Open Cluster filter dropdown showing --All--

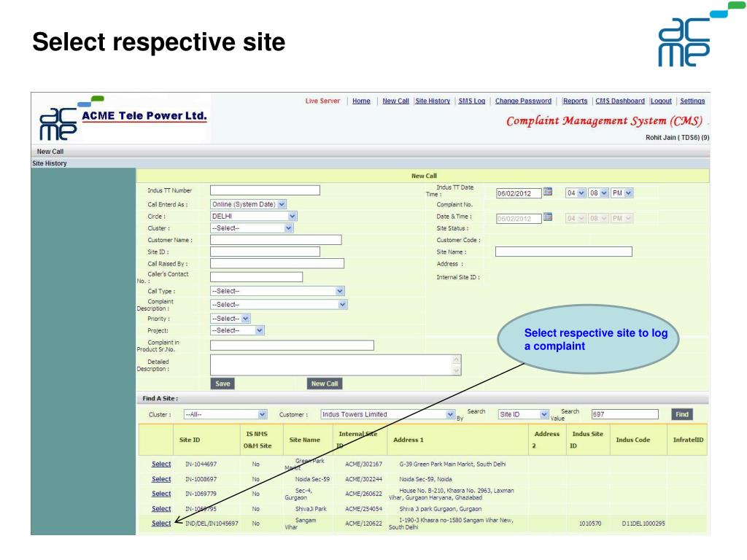click(x=225, y=415)
